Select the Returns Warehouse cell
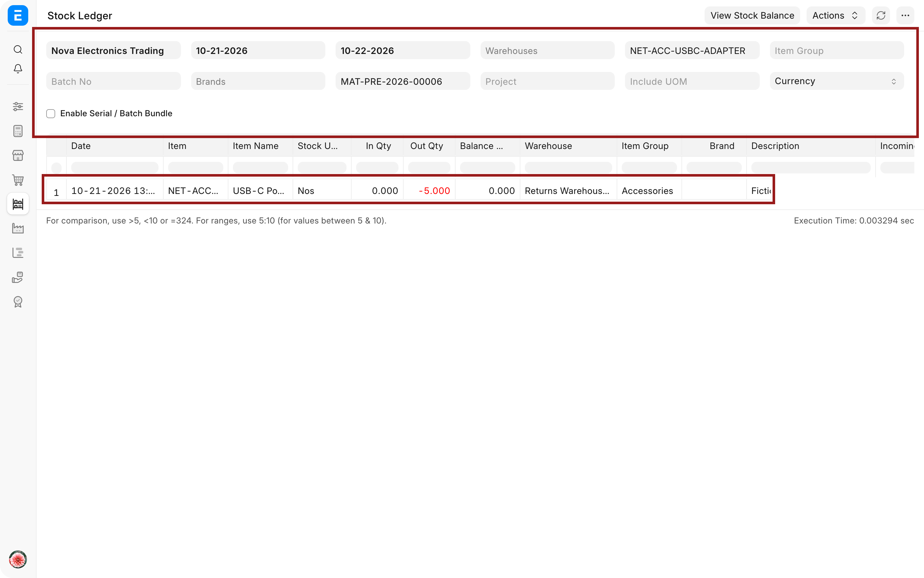Viewport: 924px width, 578px height. point(568,191)
